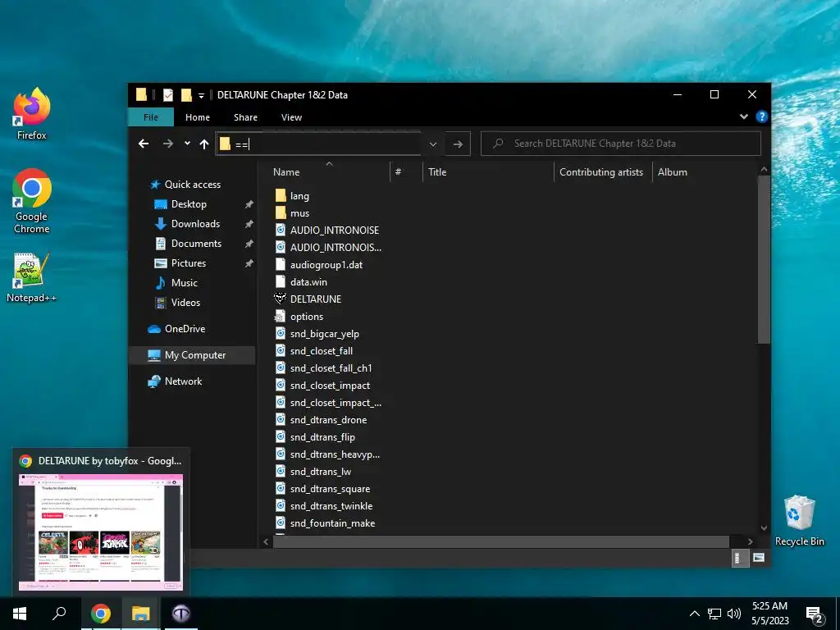The image size is (840, 630).
Task: Select File Explorer taskbar icon
Action: (x=141, y=614)
